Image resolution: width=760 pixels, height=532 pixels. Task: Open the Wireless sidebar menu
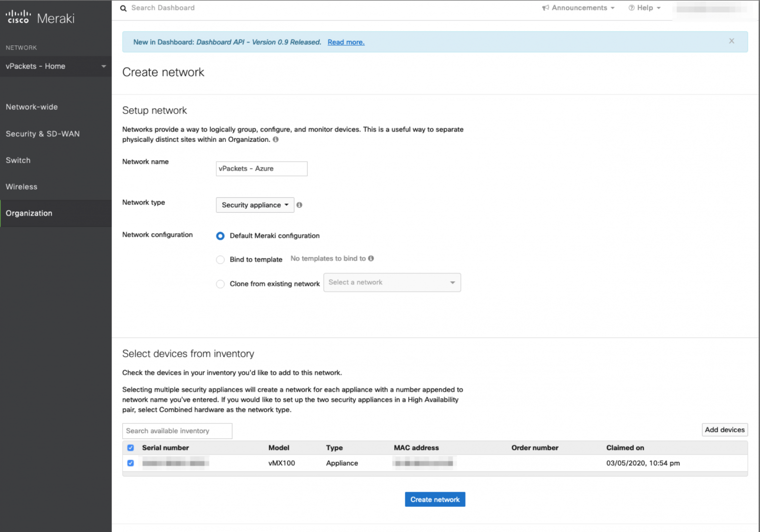point(21,186)
